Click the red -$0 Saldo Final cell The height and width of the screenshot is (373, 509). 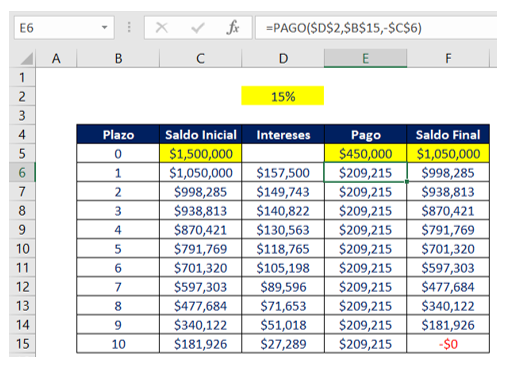[x=448, y=344]
